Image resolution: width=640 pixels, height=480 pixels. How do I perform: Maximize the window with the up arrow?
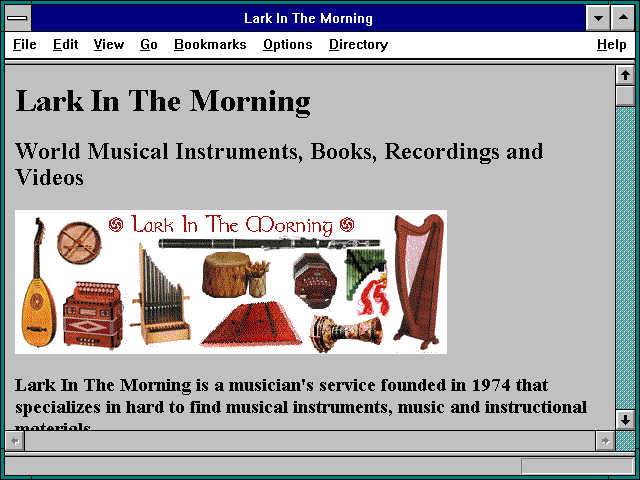pos(623,18)
